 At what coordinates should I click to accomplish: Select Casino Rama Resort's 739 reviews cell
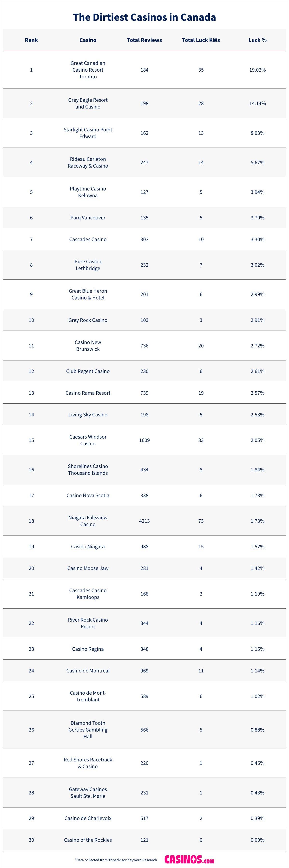[144, 393]
